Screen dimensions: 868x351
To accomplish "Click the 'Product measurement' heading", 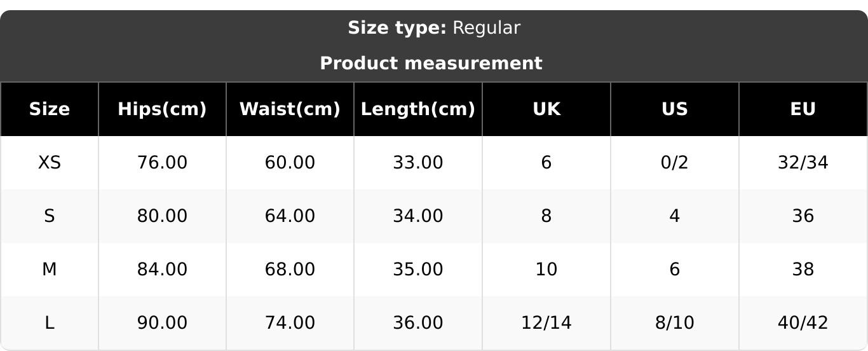I will pos(431,64).
